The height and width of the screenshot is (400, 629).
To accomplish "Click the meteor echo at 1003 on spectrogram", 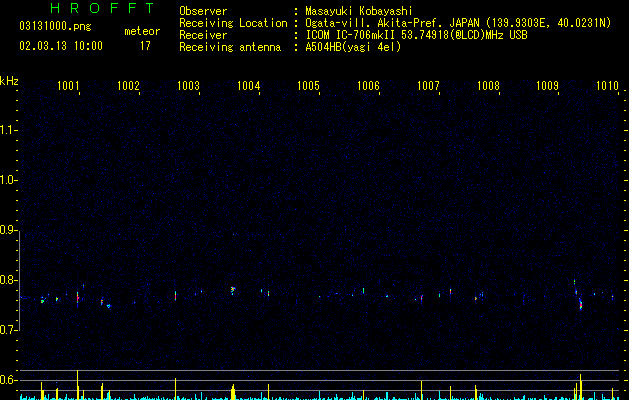I will 175,296.
